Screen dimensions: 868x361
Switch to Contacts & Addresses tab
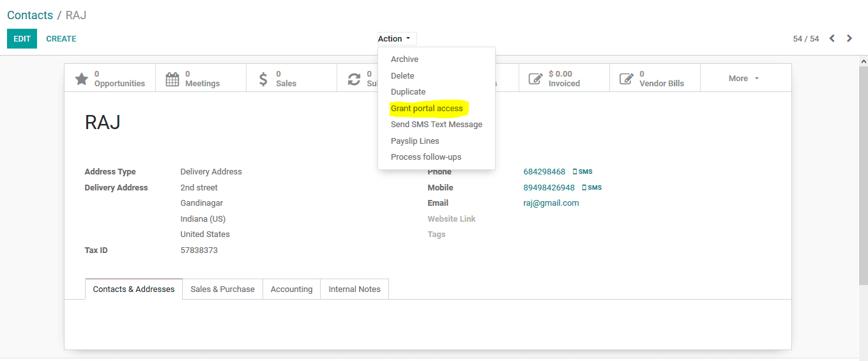click(x=133, y=289)
